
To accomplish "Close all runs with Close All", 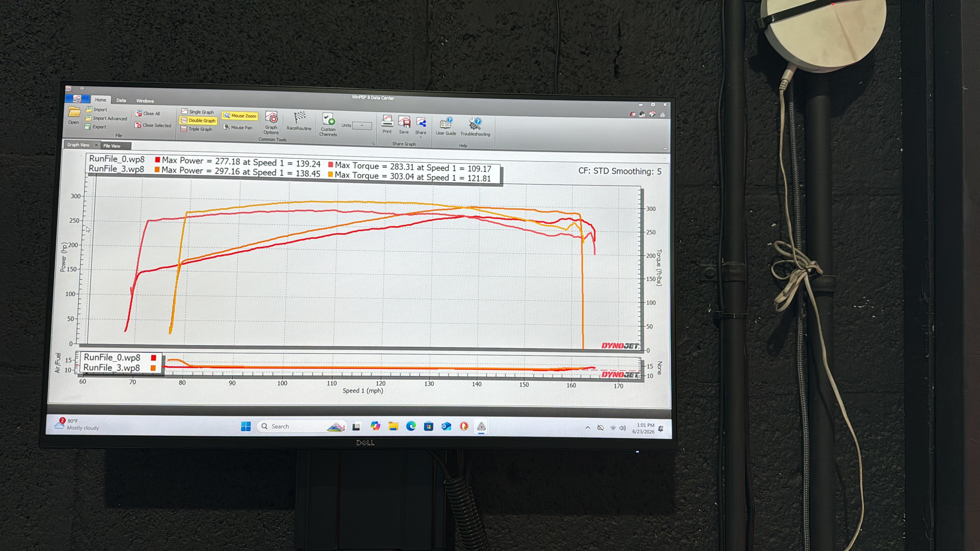I will coord(148,113).
